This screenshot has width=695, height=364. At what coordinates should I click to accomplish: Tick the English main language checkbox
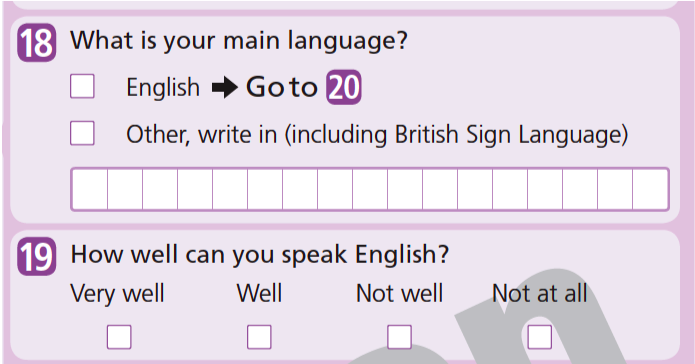[x=82, y=86]
